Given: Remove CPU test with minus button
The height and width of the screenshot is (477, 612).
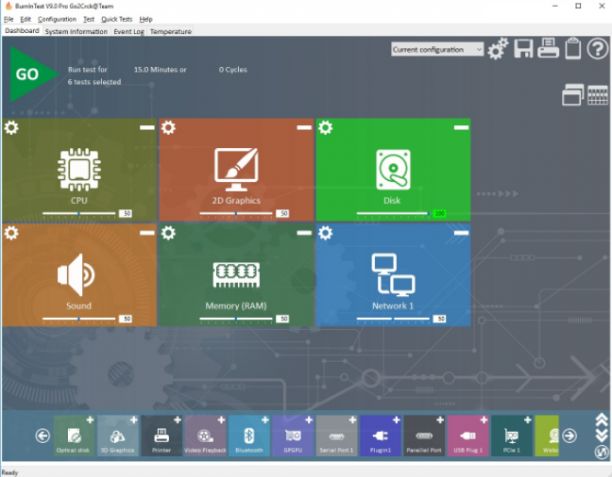Looking at the screenshot, I should [147, 128].
